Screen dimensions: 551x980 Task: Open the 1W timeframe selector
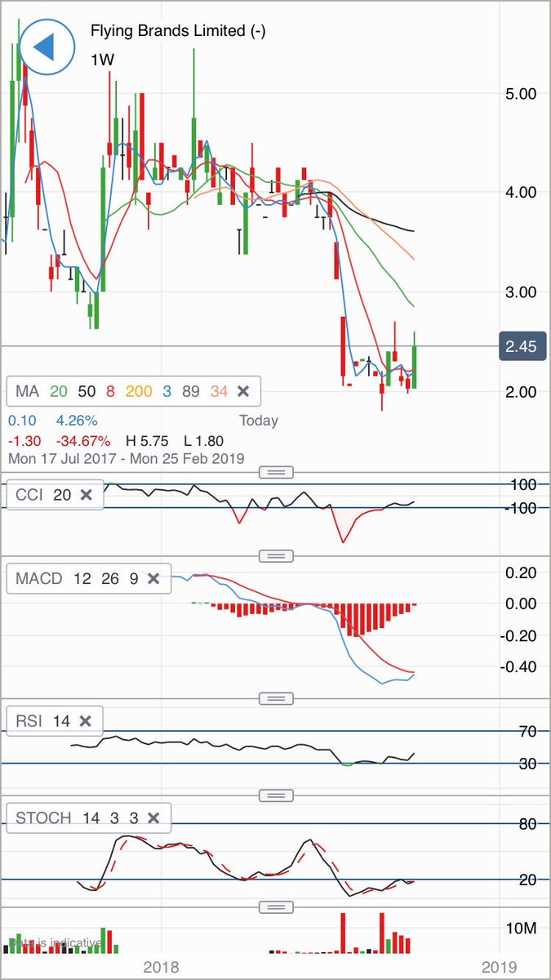pos(101,60)
